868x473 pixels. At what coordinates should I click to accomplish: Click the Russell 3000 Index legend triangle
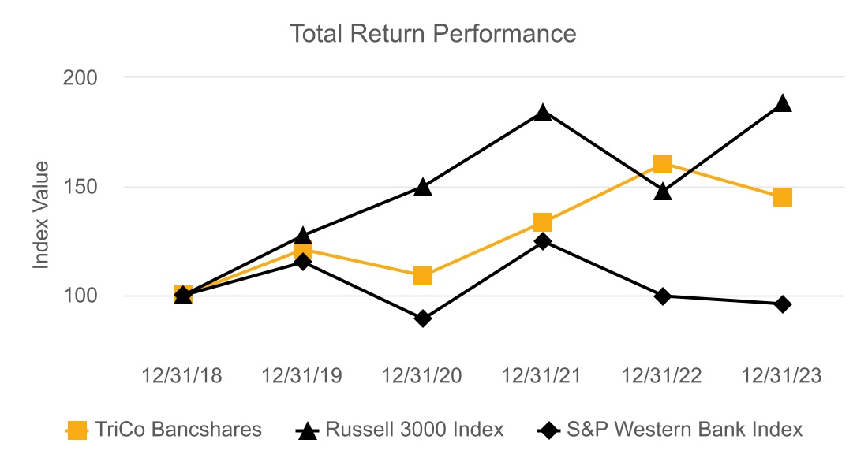click(x=307, y=430)
